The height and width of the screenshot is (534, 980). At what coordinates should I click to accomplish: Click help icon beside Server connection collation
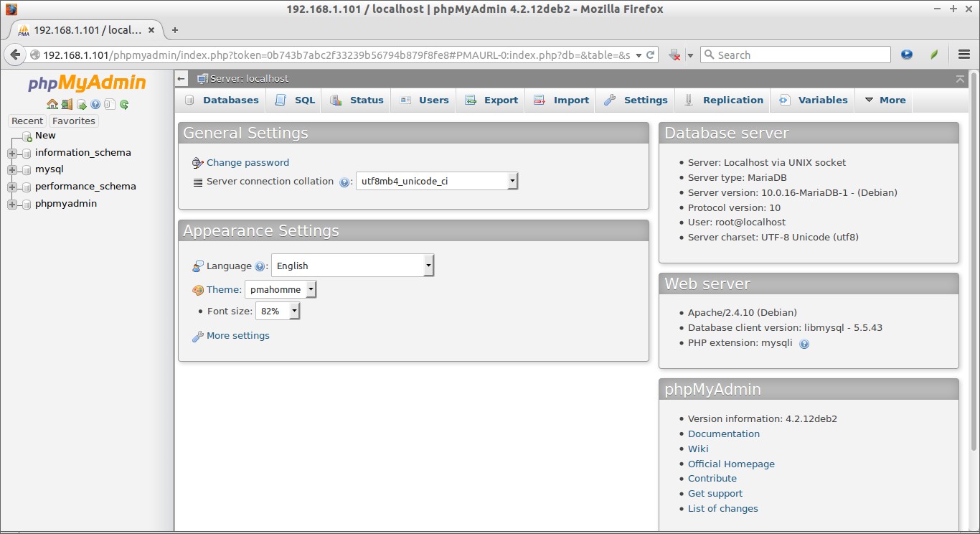(344, 182)
